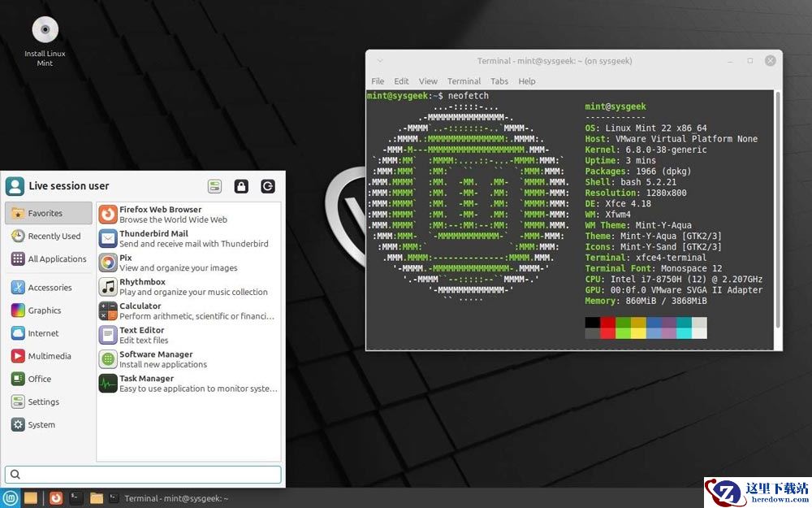
Task: Open the Install Linux Mint desktop icon
Action: pos(45,41)
